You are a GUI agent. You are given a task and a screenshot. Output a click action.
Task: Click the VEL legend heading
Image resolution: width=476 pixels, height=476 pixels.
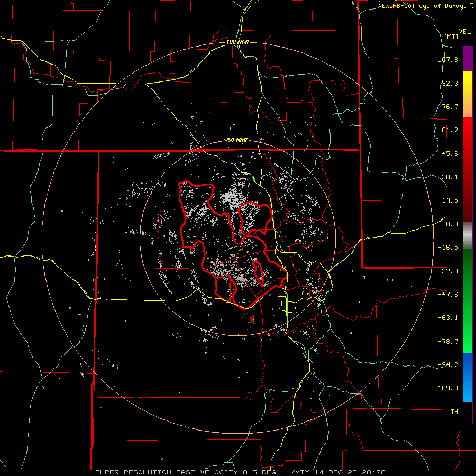point(464,30)
